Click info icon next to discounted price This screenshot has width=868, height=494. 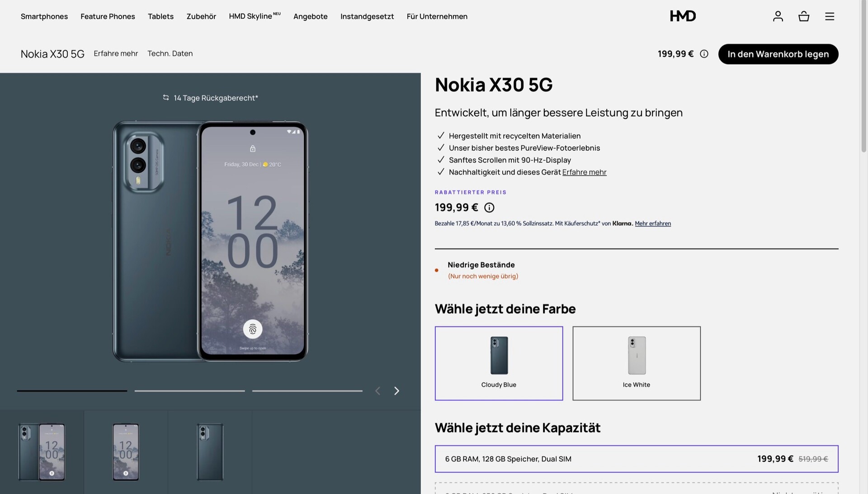tap(489, 208)
